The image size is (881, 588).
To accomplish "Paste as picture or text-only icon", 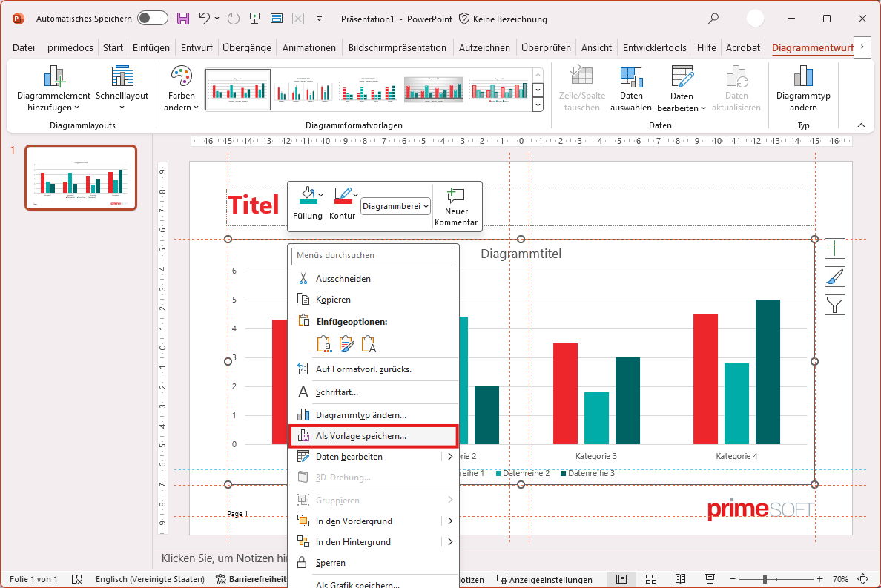I will (x=369, y=344).
